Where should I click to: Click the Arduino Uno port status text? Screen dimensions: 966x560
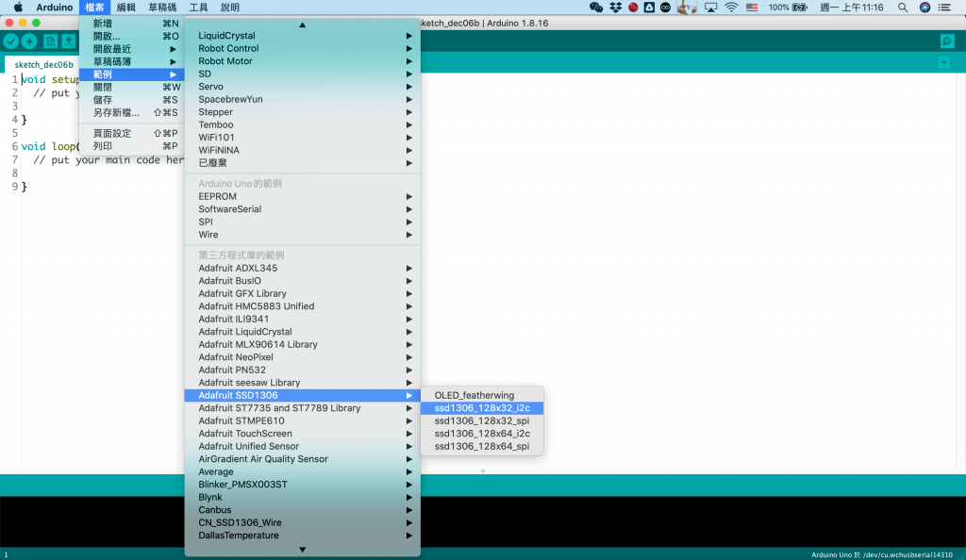882,554
